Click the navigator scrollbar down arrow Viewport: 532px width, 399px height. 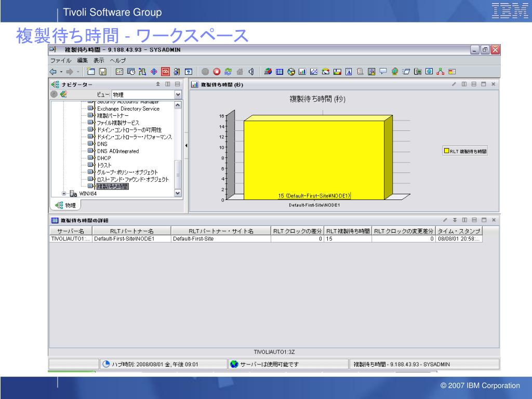click(x=178, y=193)
